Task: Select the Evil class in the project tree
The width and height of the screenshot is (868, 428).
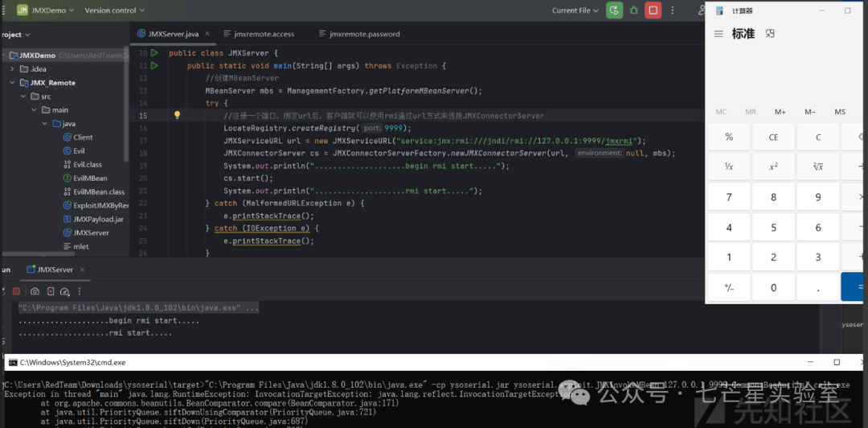Action: click(74, 150)
